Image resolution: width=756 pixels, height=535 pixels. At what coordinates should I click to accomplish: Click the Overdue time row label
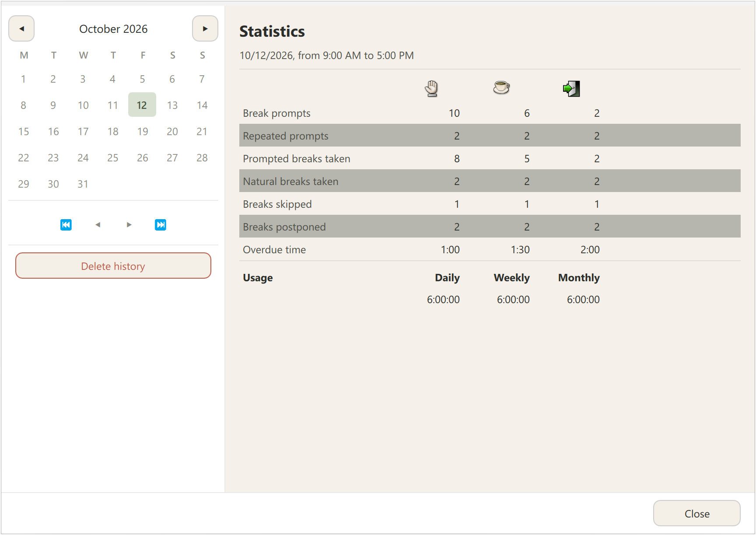tap(274, 250)
